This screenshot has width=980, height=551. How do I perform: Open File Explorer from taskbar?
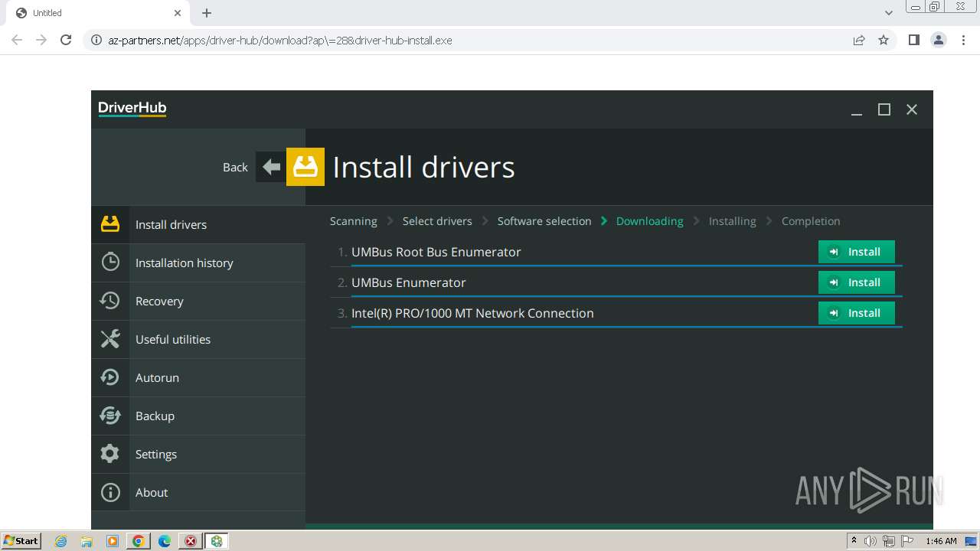[87, 541]
